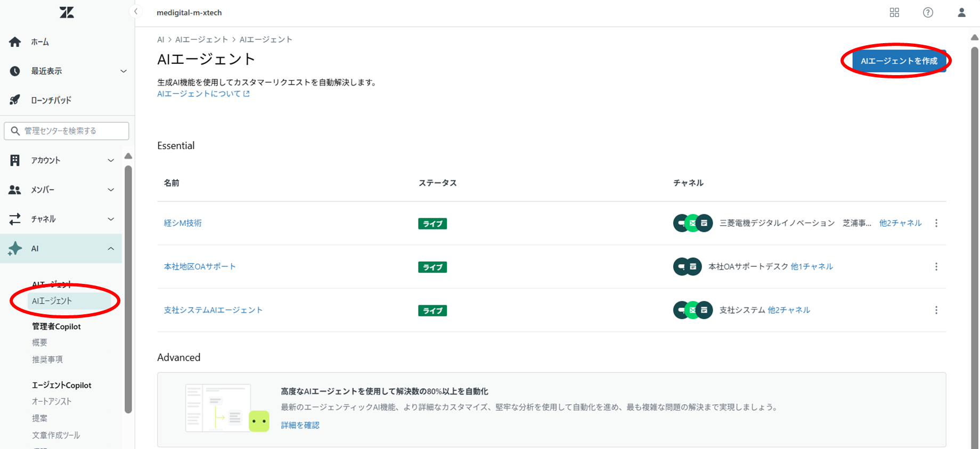Open the 他2チャネル link for 経シM技術
Viewport: 980px width, 449px height.
(x=900, y=223)
